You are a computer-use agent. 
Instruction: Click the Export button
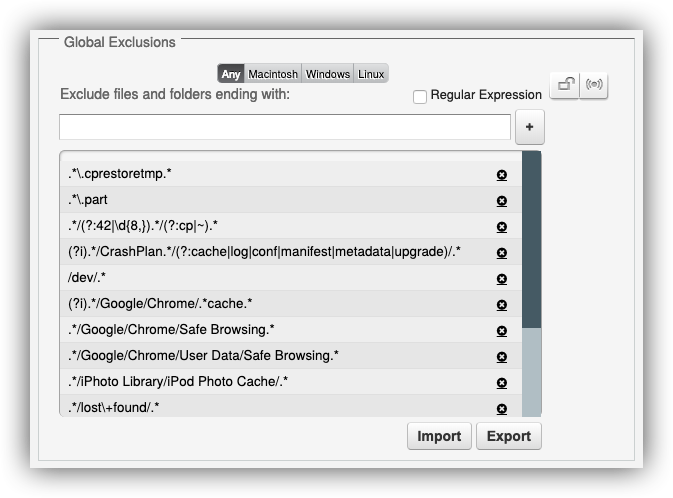pyautogui.click(x=509, y=436)
